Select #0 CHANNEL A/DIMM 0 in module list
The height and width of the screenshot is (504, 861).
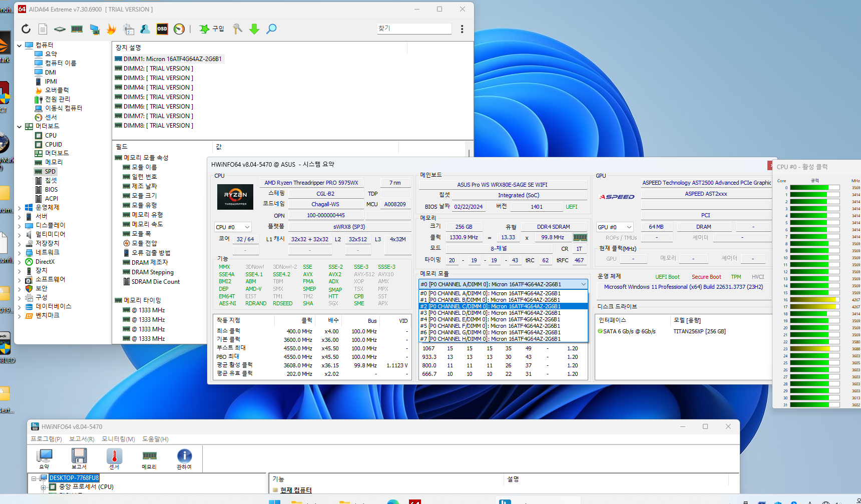point(503,293)
